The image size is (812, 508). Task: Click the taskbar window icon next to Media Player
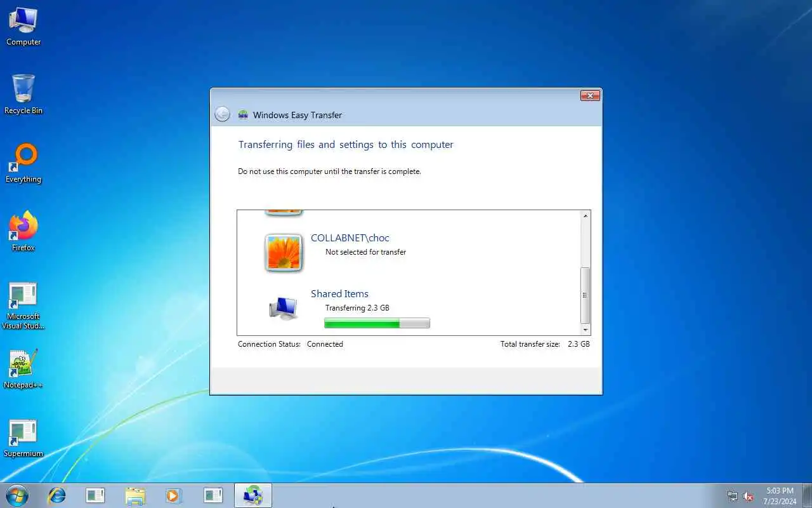pyautogui.click(x=213, y=495)
